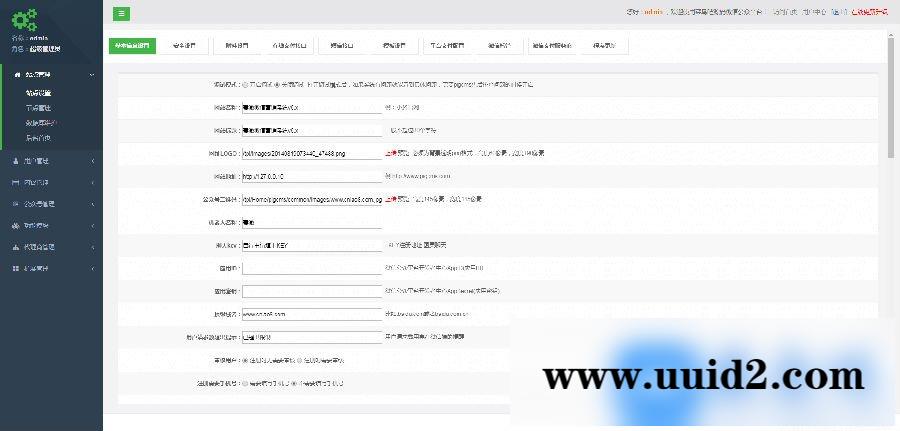Click the icon on the third sidebar section
This screenshot has height=431, width=900.
(x=15, y=182)
